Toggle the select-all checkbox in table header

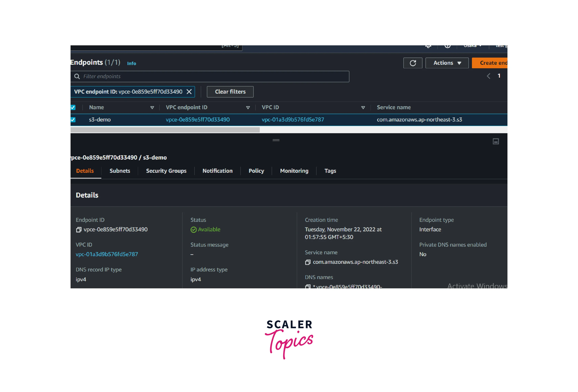pos(73,108)
